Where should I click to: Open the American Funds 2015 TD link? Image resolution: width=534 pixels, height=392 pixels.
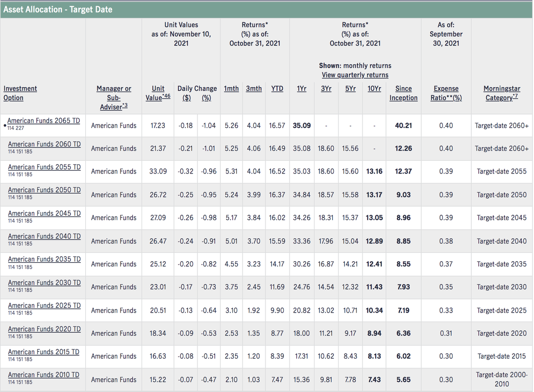coord(44,351)
